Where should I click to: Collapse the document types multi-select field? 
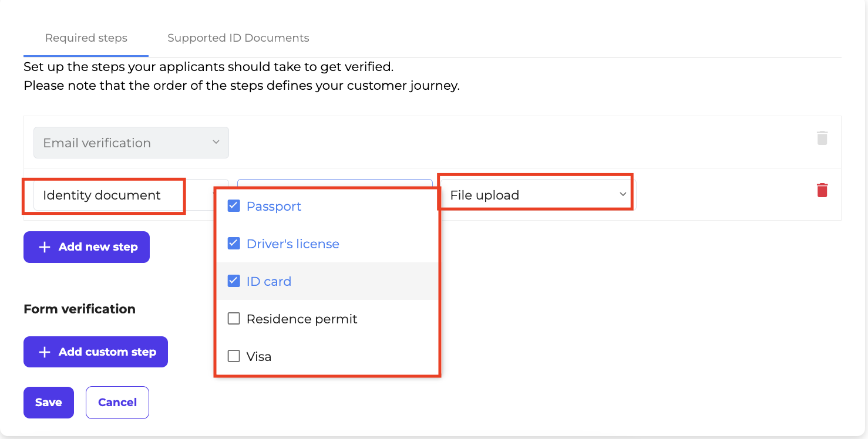click(x=335, y=183)
